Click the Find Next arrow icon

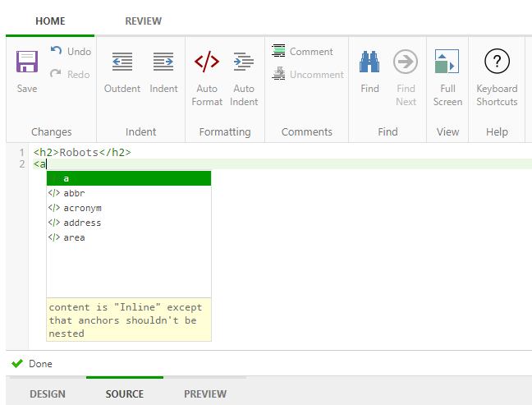tap(405, 62)
